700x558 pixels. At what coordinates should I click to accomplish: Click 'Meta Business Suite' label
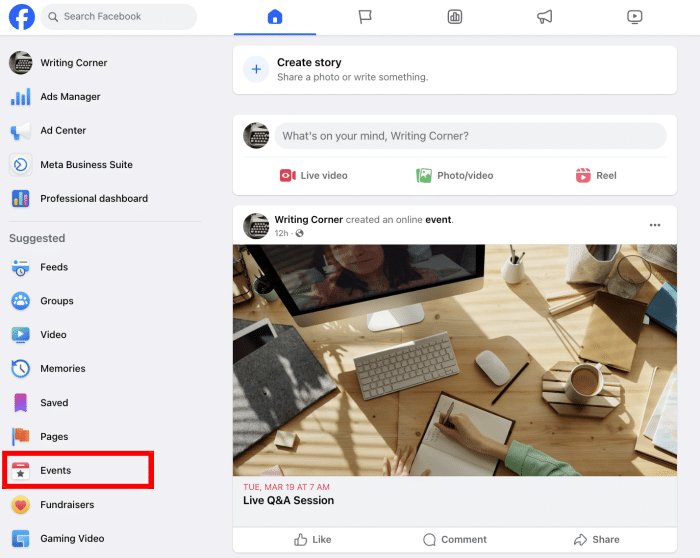[x=86, y=165]
